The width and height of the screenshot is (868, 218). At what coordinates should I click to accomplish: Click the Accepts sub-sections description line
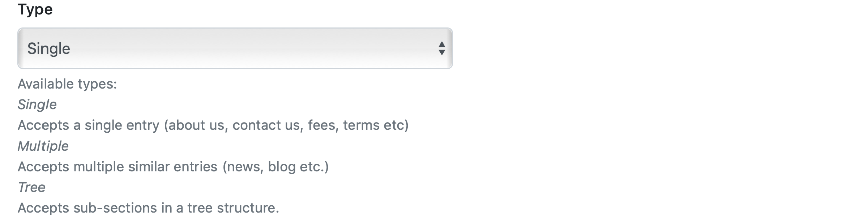tap(148, 208)
